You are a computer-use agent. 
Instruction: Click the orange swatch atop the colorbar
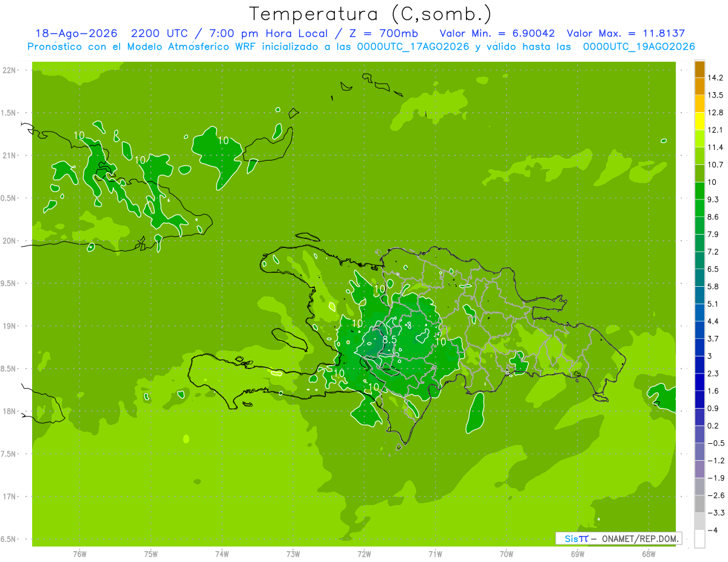699,69
